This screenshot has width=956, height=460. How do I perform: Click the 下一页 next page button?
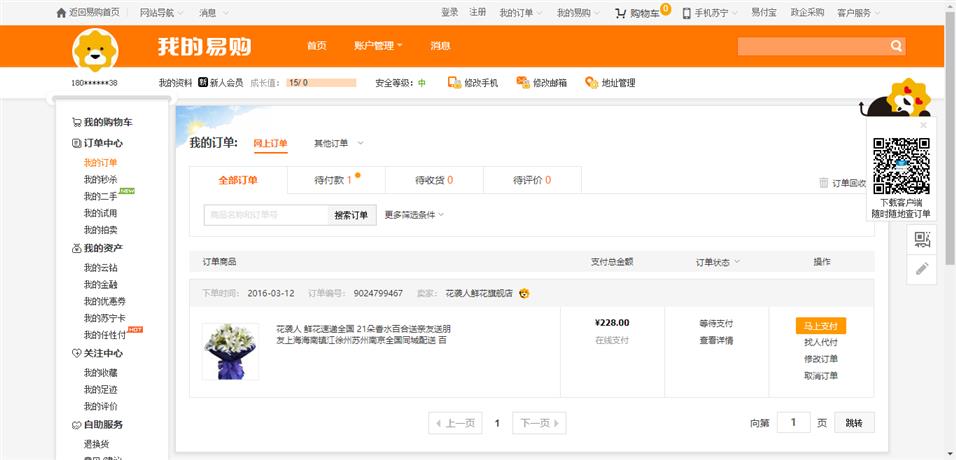[x=539, y=423]
